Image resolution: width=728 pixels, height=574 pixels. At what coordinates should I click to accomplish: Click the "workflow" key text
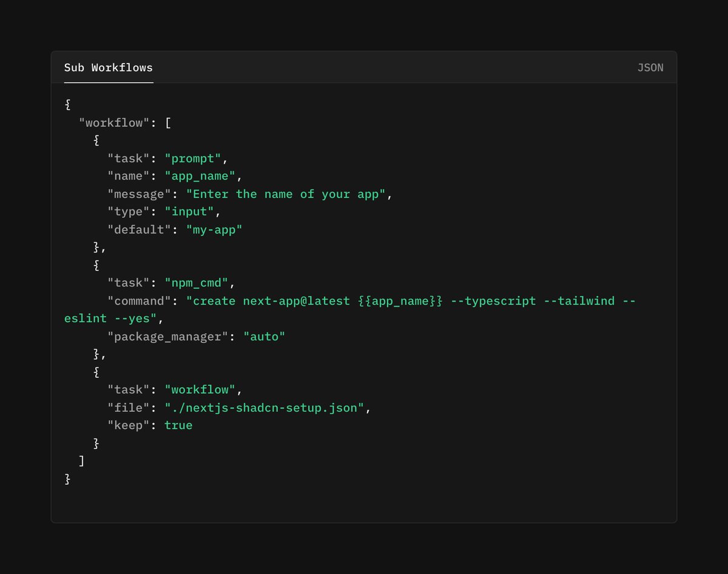(x=114, y=123)
